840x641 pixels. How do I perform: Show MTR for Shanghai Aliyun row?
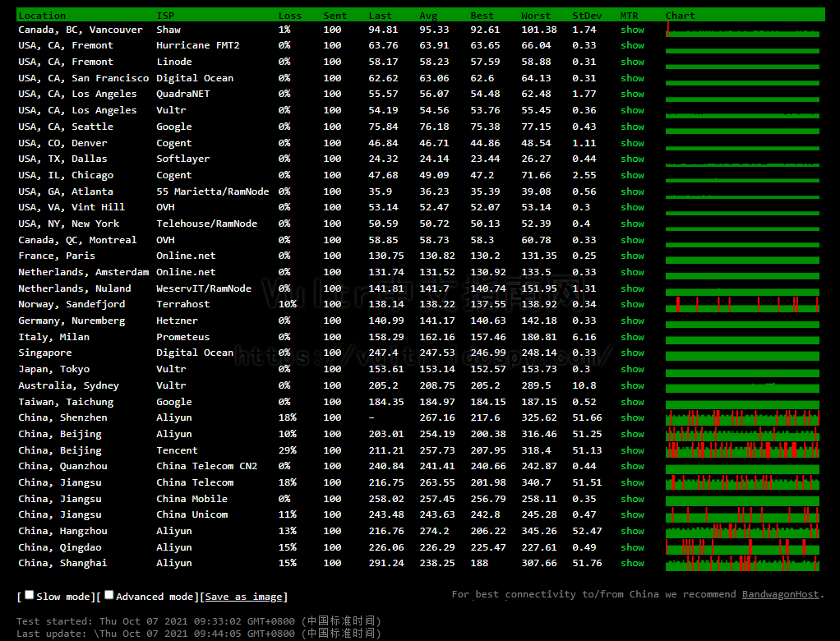click(632, 564)
